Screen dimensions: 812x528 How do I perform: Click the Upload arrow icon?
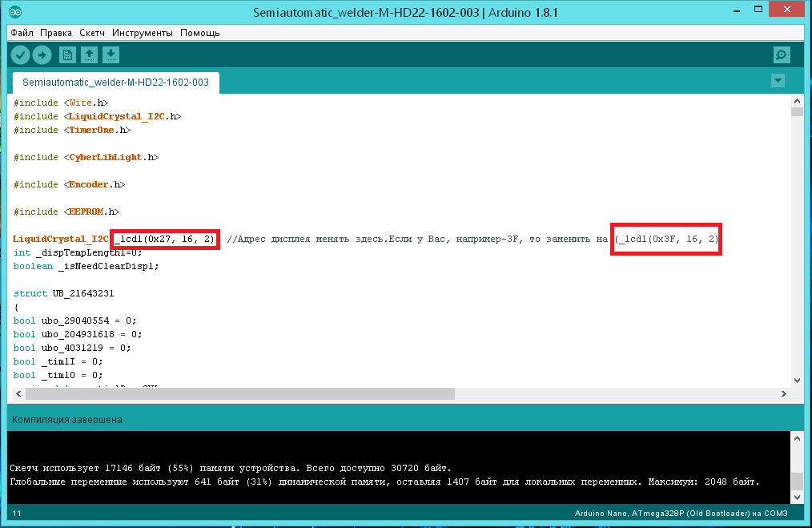pos(42,54)
